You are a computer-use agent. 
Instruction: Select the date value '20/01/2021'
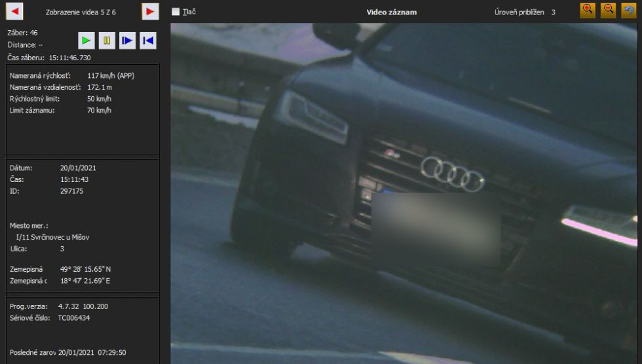[x=78, y=168]
